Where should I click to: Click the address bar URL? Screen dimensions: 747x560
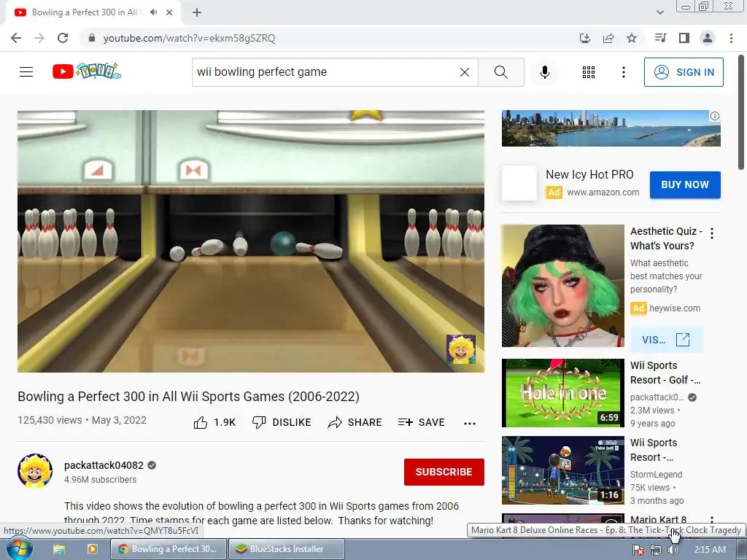click(189, 38)
